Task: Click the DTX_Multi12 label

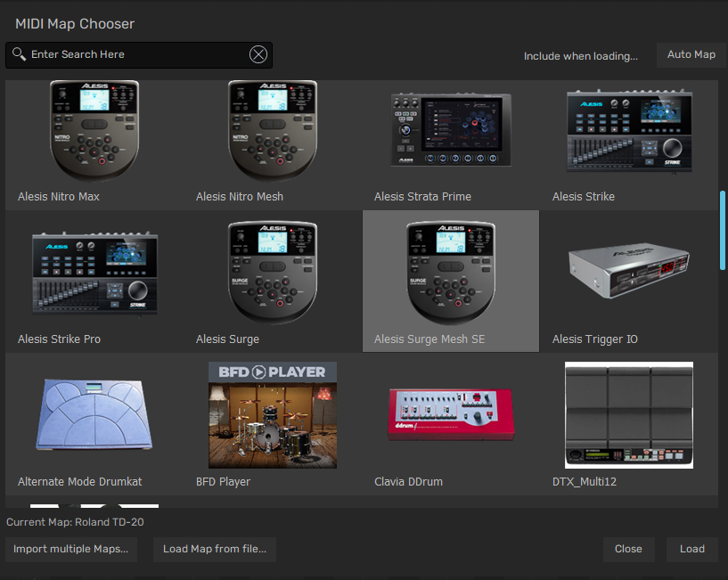Action: (584, 482)
